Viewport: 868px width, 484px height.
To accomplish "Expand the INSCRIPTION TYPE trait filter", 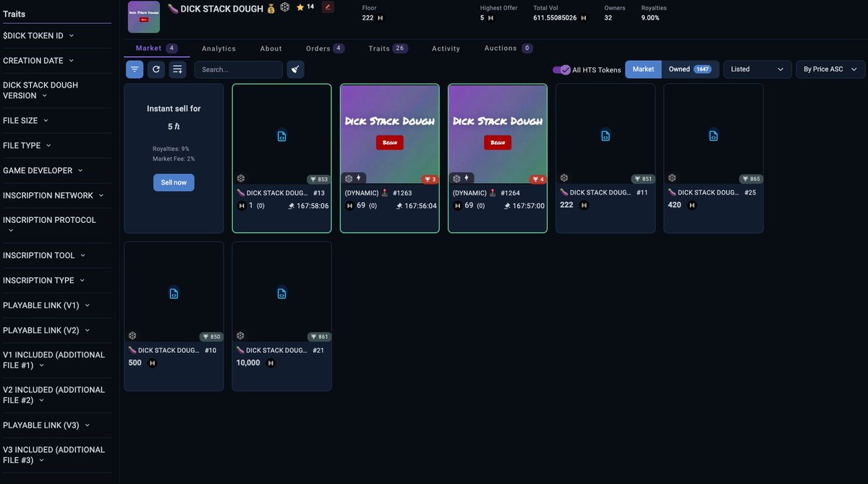I will click(x=44, y=281).
